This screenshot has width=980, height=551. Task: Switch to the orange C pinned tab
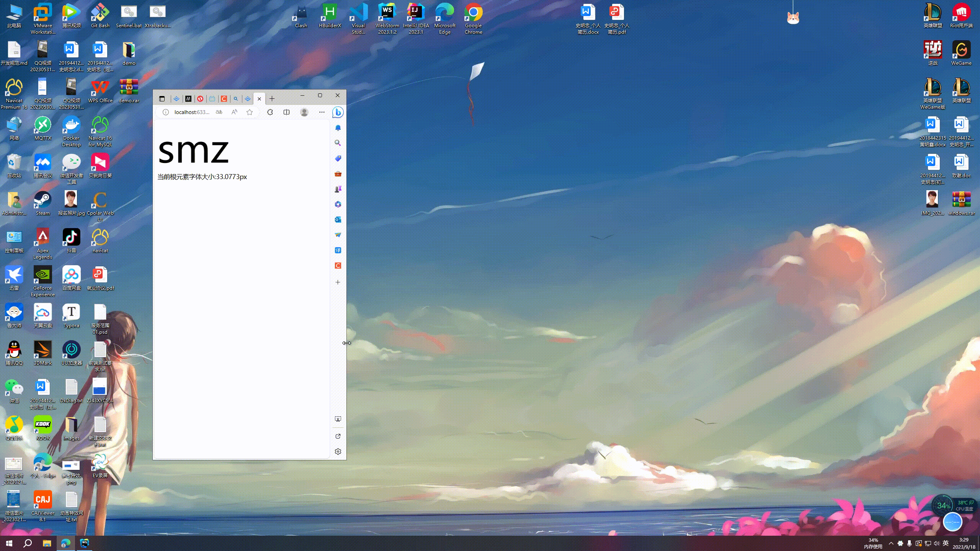[x=224, y=99]
